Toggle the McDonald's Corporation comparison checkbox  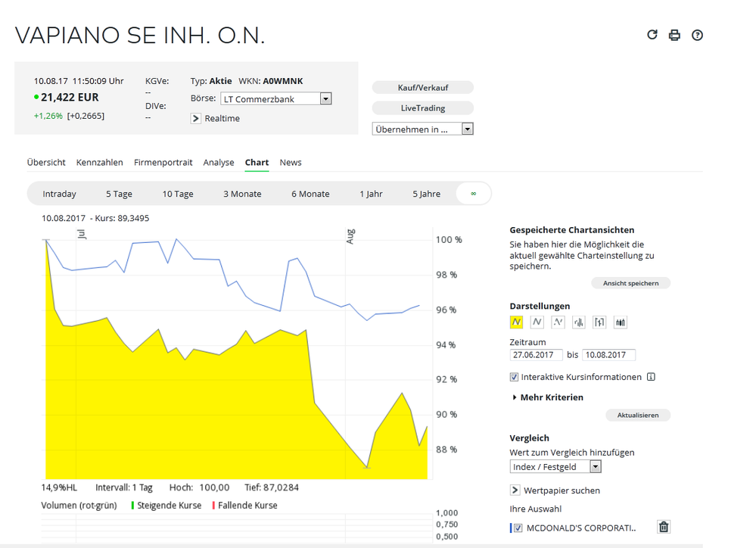point(518,528)
